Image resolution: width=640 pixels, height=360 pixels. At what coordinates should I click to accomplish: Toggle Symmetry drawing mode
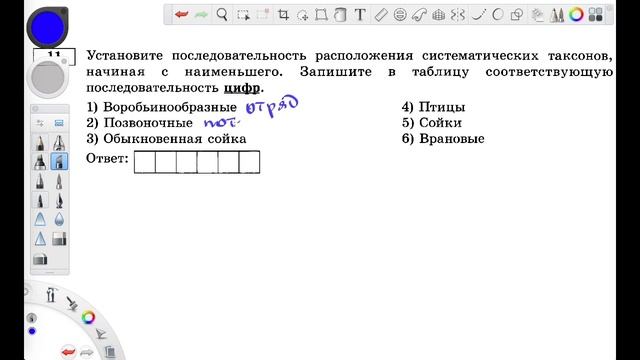tap(458, 15)
